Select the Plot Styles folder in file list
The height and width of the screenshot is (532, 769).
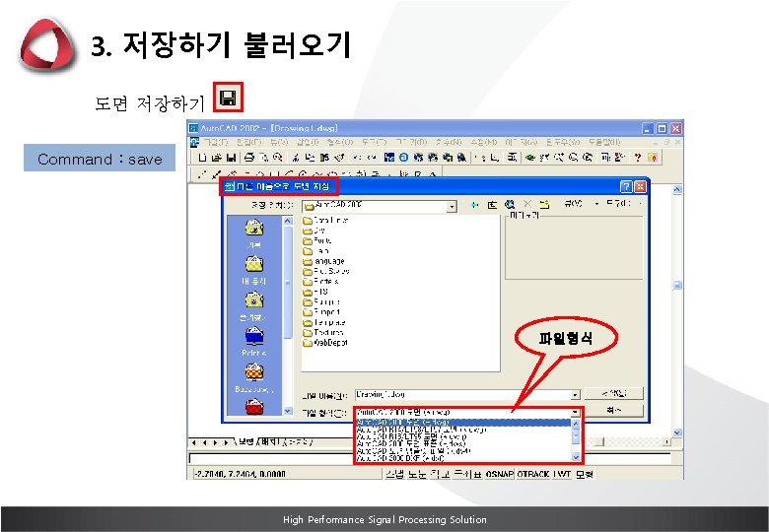[326, 271]
